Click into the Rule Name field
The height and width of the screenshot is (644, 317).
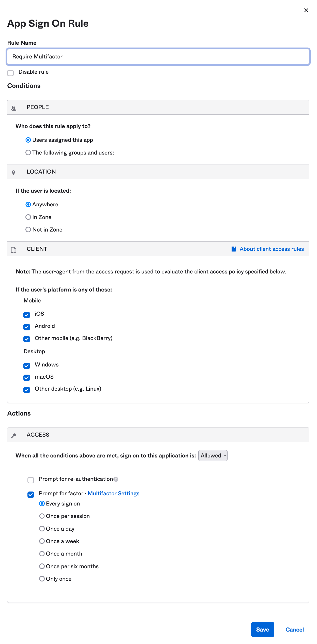[x=158, y=57]
